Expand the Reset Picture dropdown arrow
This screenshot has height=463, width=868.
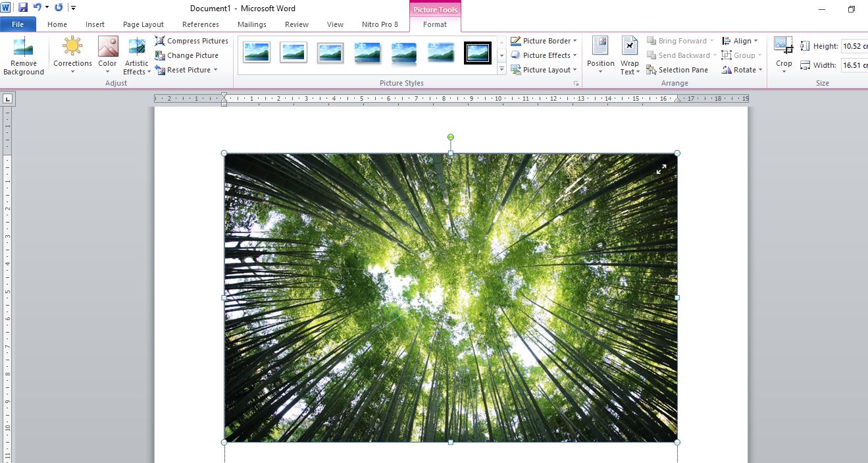point(215,70)
